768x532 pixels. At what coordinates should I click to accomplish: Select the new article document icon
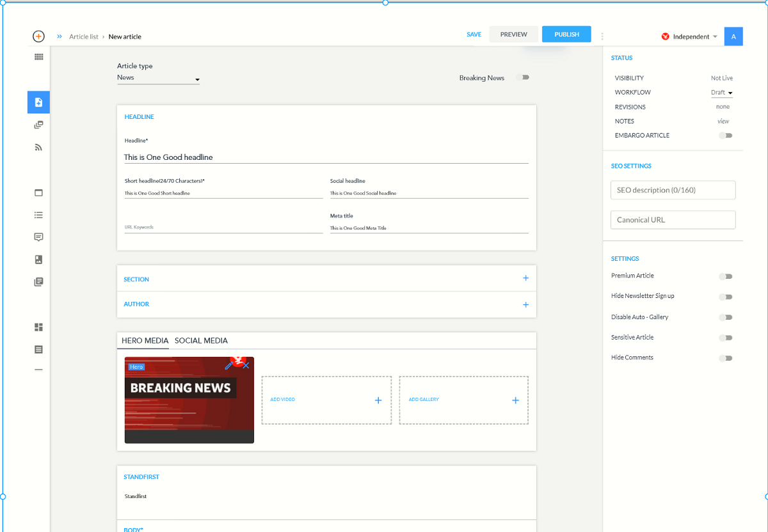click(38, 102)
